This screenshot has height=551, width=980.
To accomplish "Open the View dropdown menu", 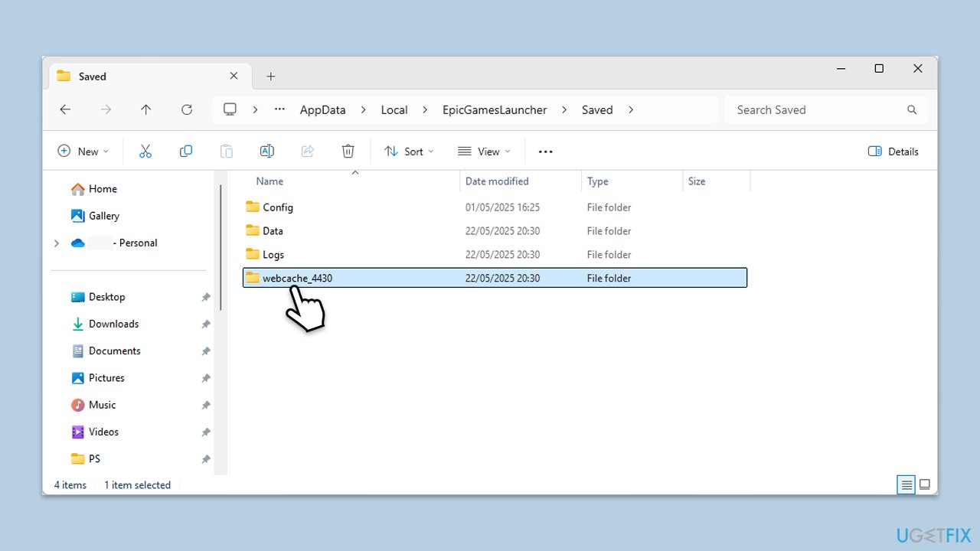I will coord(482,152).
